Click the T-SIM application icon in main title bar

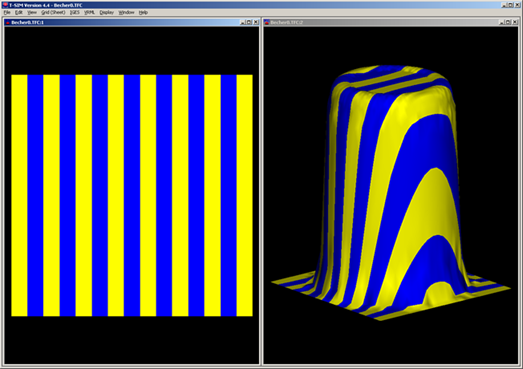point(5,5)
